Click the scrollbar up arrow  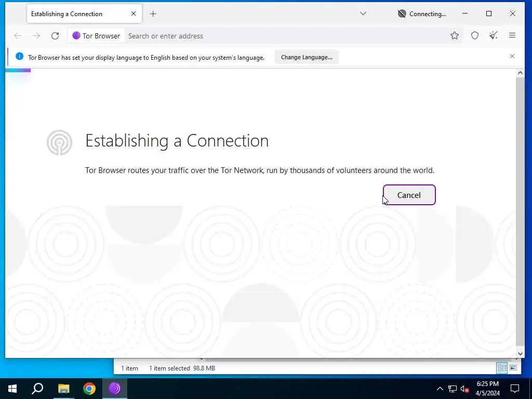tap(520, 73)
